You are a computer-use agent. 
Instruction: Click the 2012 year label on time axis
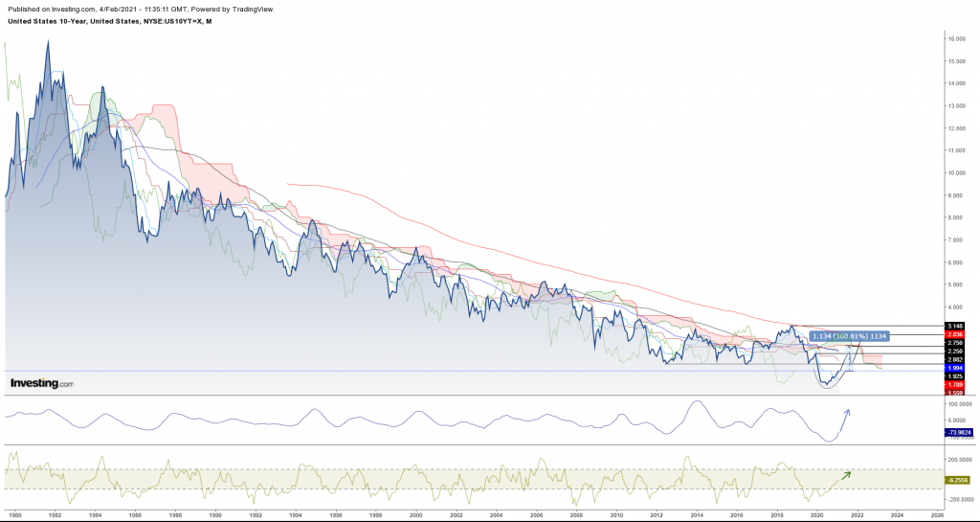click(657, 516)
